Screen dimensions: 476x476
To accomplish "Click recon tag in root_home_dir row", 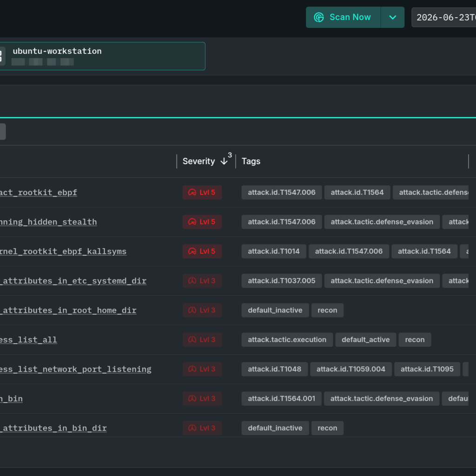I will pos(328,310).
